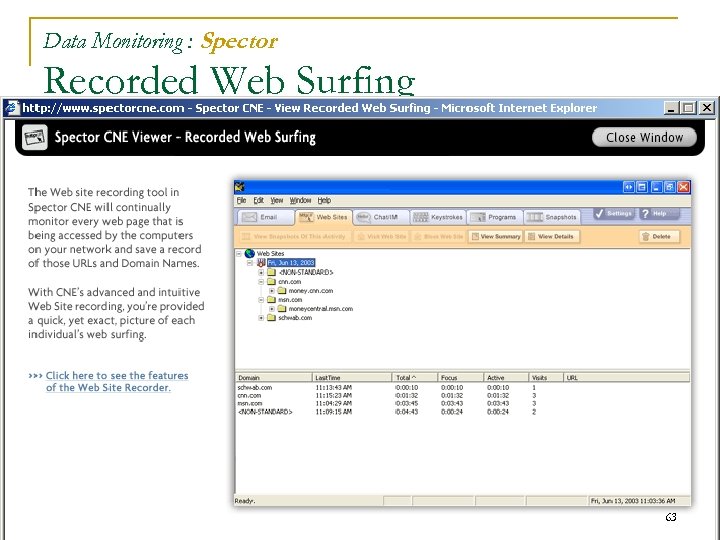
Task: Click the Close Window button
Action: pyautogui.click(x=644, y=137)
